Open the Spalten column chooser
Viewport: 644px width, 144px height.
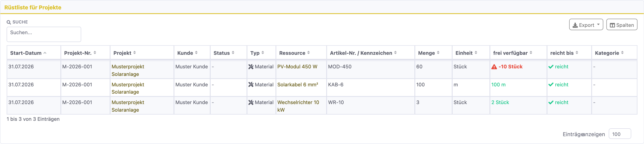622,25
